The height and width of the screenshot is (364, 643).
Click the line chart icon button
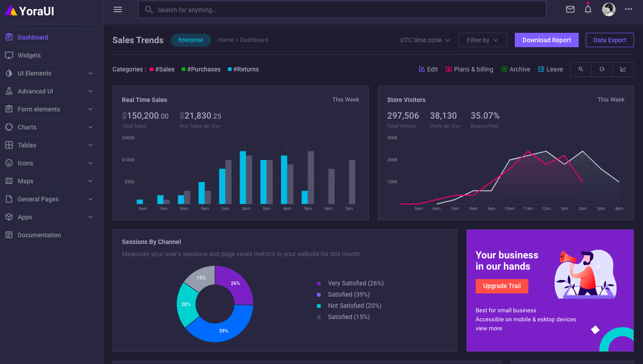pyautogui.click(x=623, y=69)
